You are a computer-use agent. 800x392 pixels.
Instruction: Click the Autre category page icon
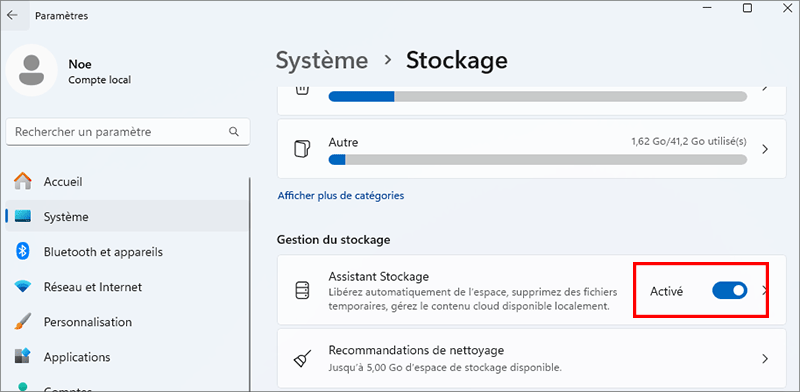pos(302,150)
